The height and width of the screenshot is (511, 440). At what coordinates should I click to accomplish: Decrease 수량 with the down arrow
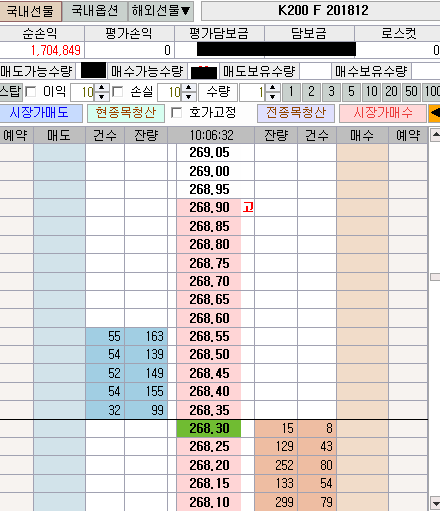point(273,96)
